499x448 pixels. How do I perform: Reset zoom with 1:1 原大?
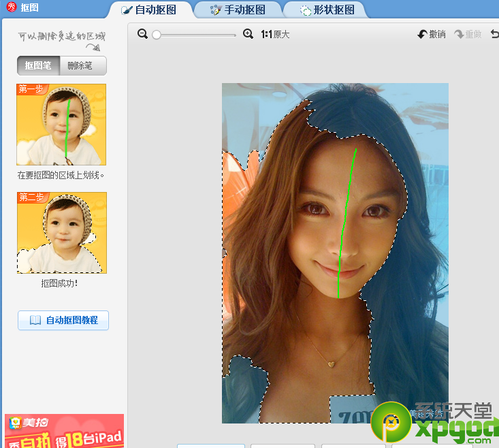tap(275, 34)
